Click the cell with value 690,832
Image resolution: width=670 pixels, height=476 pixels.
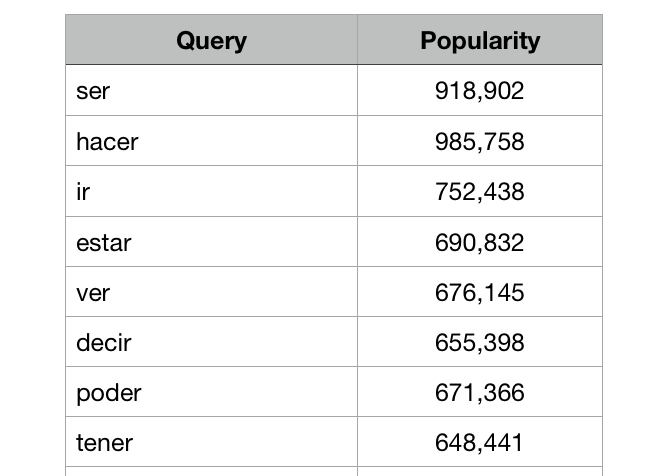click(480, 242)
